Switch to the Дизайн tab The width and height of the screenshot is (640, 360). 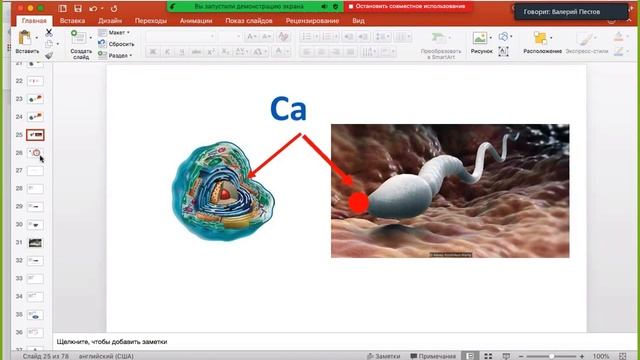pyautogui.click(x=110, y=20)
